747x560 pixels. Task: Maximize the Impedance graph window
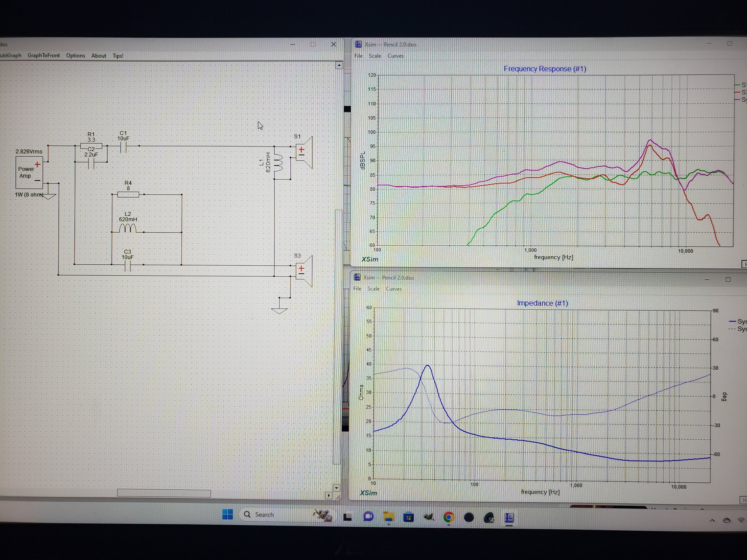tap(728, 279)
